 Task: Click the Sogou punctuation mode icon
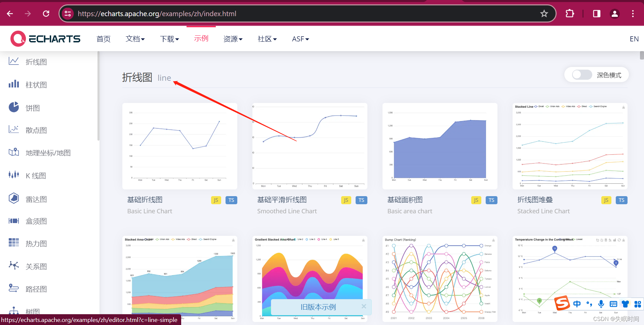589,304
